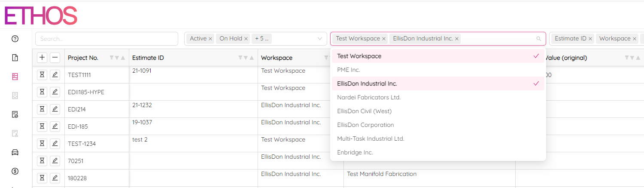Select the pink highlighted list icon in sidebar

(15, 77)
